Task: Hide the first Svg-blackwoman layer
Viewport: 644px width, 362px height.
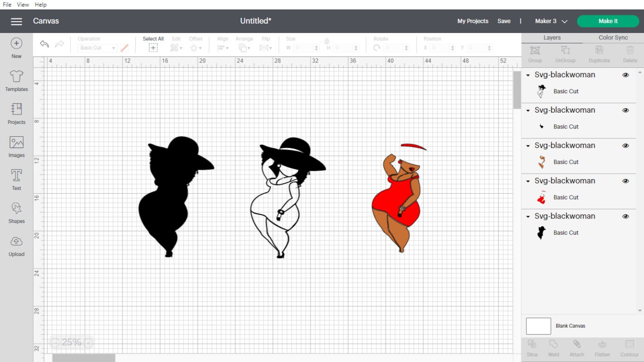Action: [x=625, y=75]
